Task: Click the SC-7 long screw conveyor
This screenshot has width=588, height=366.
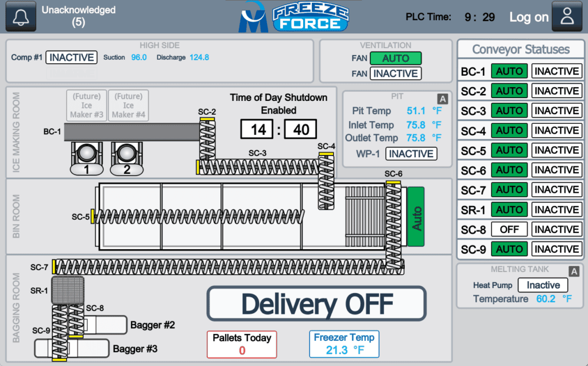Action: coord(228,267)
